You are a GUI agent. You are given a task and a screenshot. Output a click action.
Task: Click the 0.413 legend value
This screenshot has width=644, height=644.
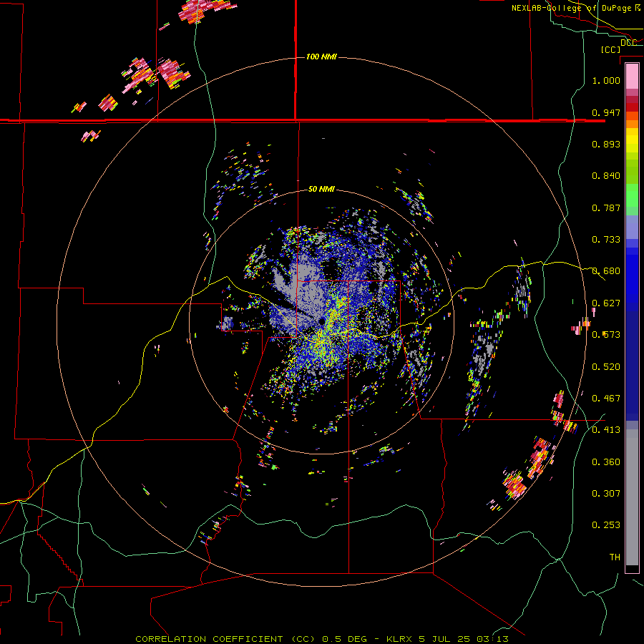606,430
